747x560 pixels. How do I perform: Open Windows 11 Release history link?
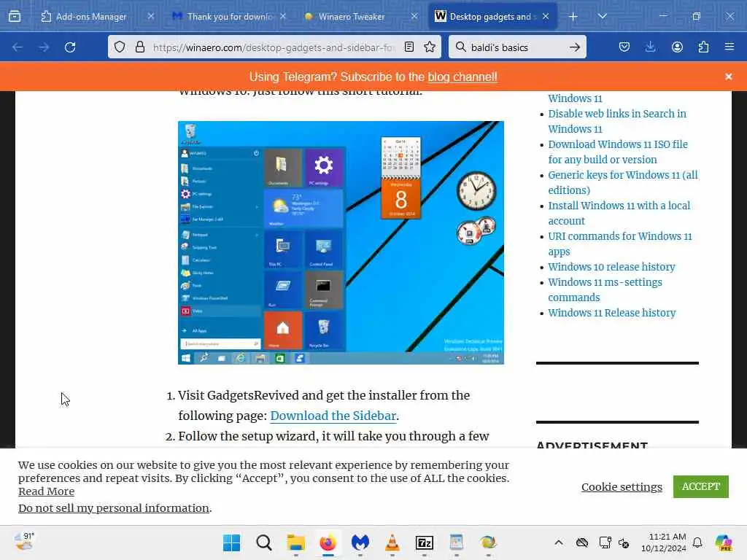click(x=612, y=313)
